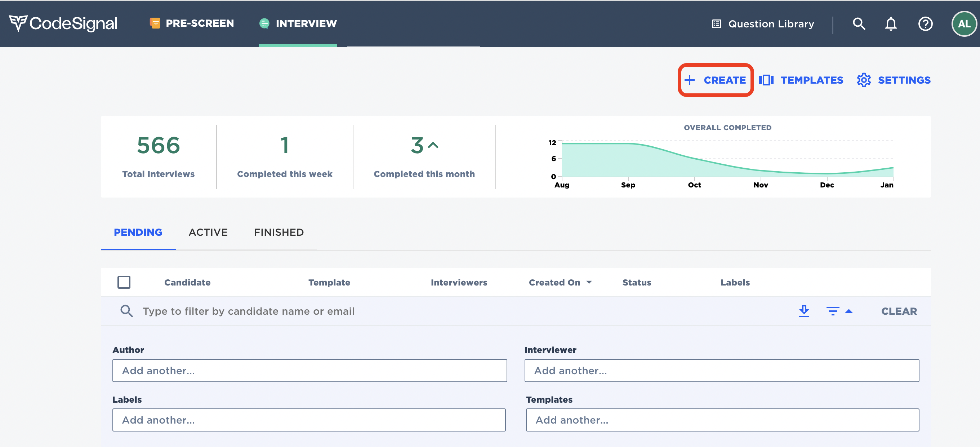Viewport: 980px width, 447px height.
Task: Clear all applied filters
Action: (899, 311)
